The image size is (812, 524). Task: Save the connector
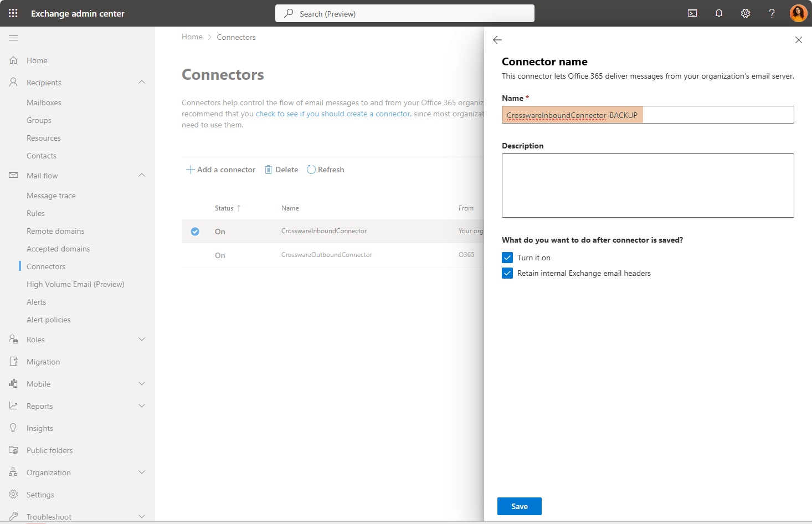[x=519, y=506]
